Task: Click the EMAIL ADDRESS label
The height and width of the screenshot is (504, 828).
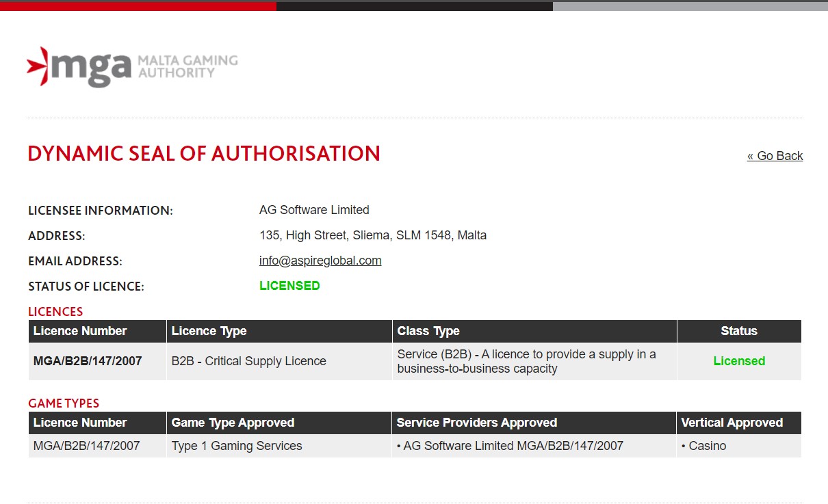Action: pyautogui.click(x=75, y=261)
